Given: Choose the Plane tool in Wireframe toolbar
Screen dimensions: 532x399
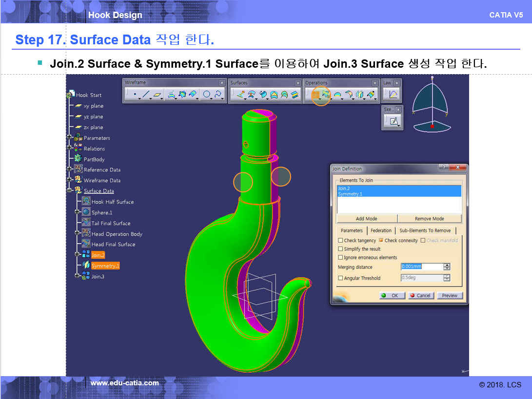Looking at the screenshot, I should click(158, 95).
